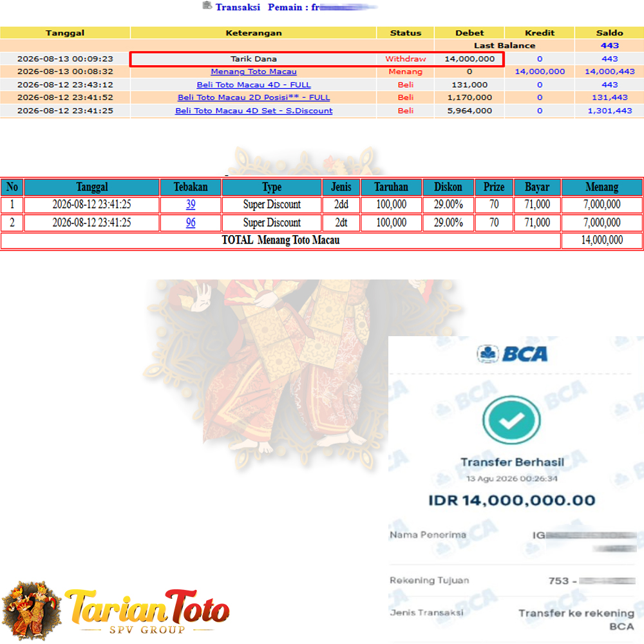This screenshot has width=644, height=644.
Task: Click the Menang status text
Action: tap(405, 71)
